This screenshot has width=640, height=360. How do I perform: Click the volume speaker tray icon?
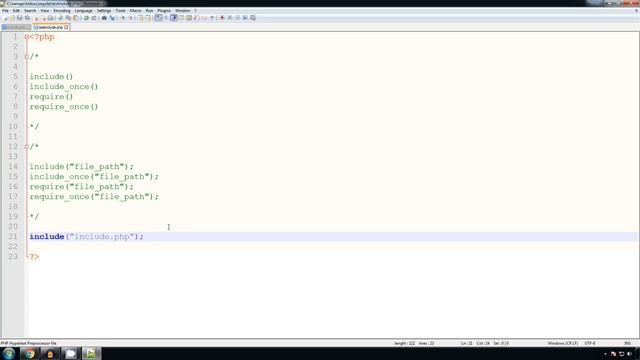pos(629,354)
